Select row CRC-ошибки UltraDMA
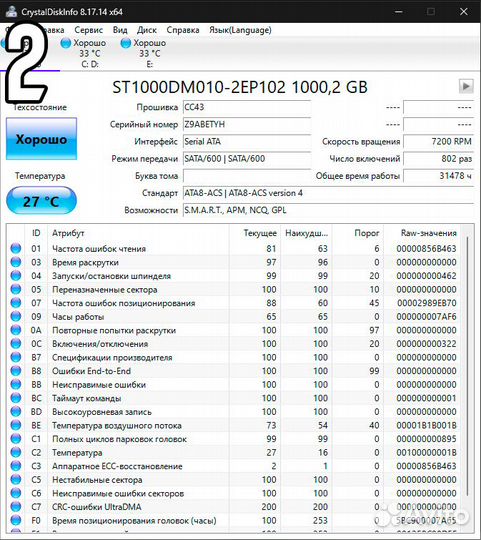481x540 pixels. coord(234,507)
